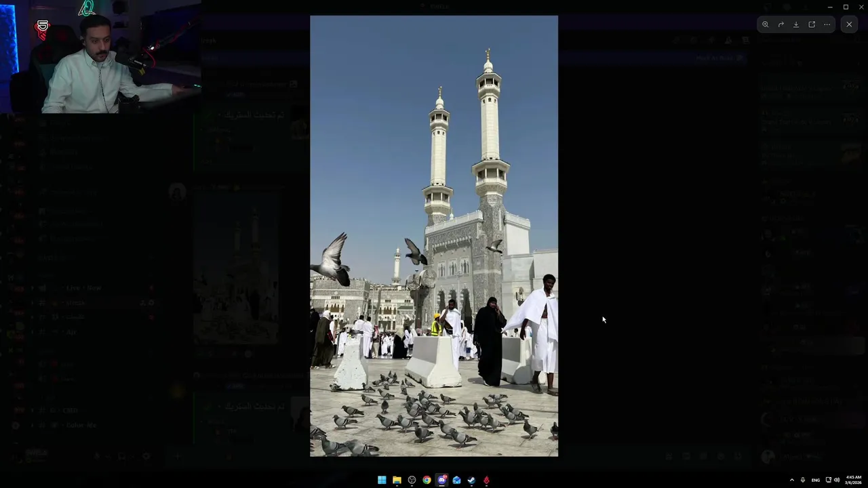Image resolution: width=868 pixels, height=488 pixels.
Task: Close the image viewer overlay
Action: click(x=849, y=24)
